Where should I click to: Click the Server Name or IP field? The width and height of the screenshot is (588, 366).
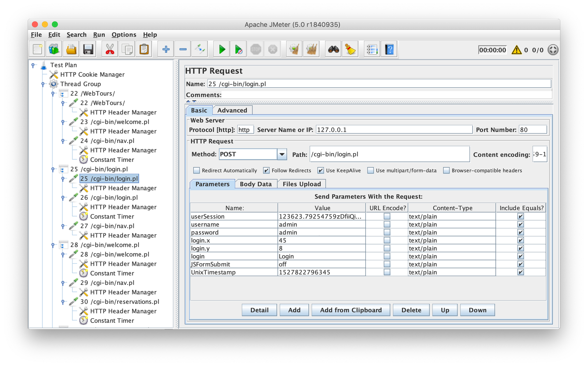click(x=394, y=130)
